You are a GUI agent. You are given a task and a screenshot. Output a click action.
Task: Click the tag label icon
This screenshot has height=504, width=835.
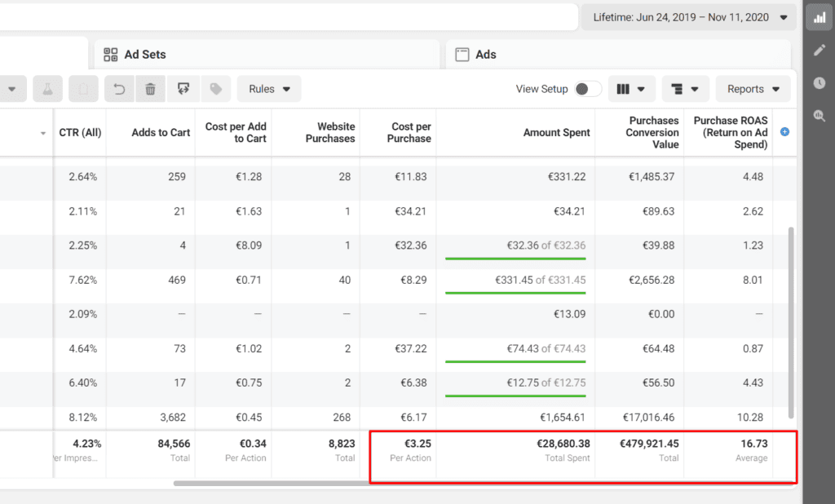pos(215,89)
